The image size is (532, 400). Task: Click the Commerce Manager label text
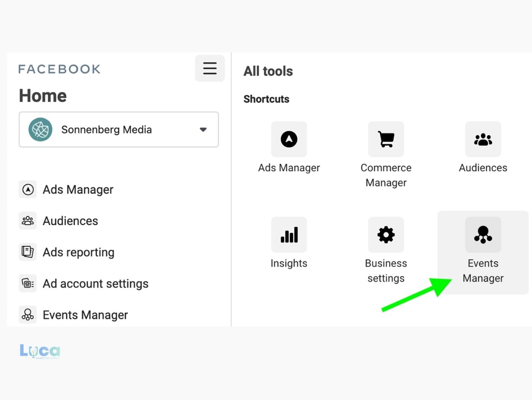(x=386, y=175)
